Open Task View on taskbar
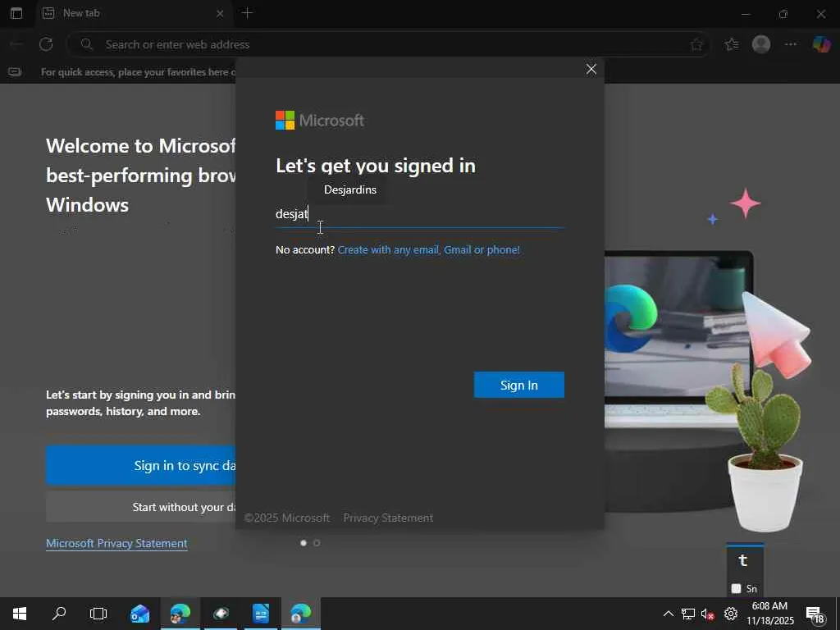840x630 pixels. click(98, 614)
